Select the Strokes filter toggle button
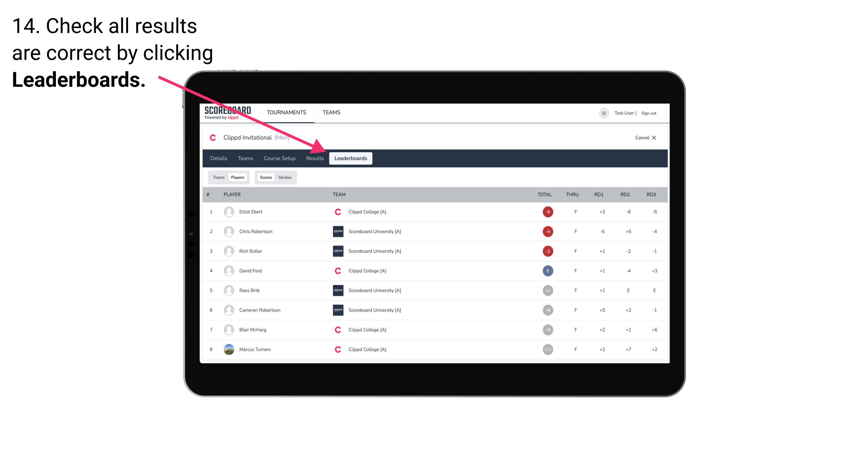The width and height of the screenshot is (868, 467). point(286,177)
